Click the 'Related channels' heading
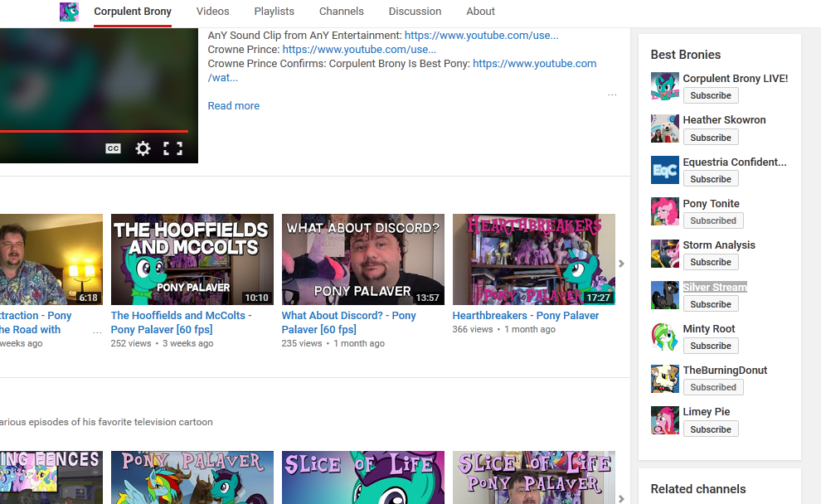The image size is (821, 504). coord(698,489)
